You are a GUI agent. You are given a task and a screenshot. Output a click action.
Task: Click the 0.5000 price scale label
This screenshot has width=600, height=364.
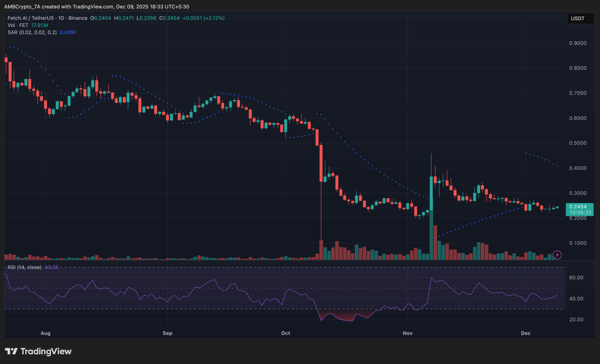click(x=577, y=143)
